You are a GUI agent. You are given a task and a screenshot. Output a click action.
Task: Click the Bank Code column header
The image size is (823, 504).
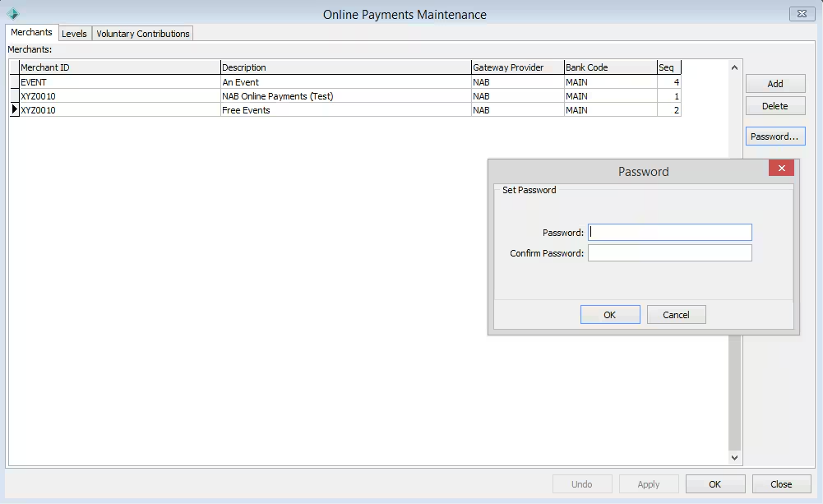pos(609,67)
